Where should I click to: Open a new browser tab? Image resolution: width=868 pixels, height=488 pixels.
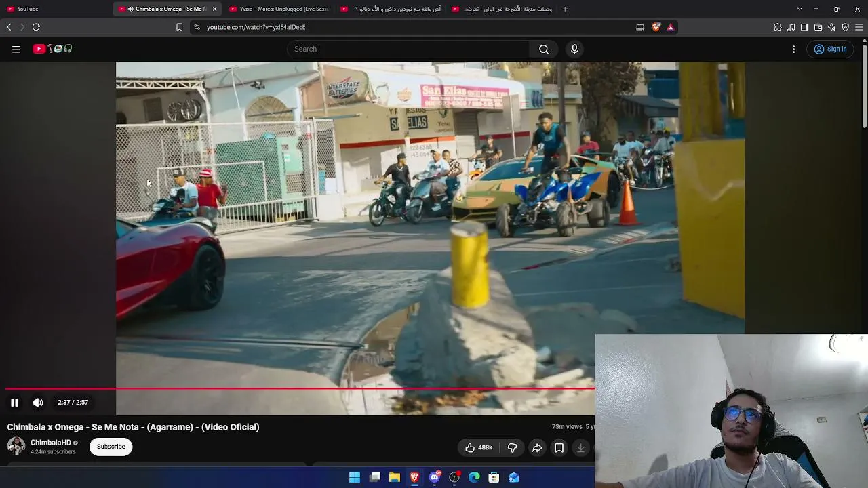click(565, 9)
